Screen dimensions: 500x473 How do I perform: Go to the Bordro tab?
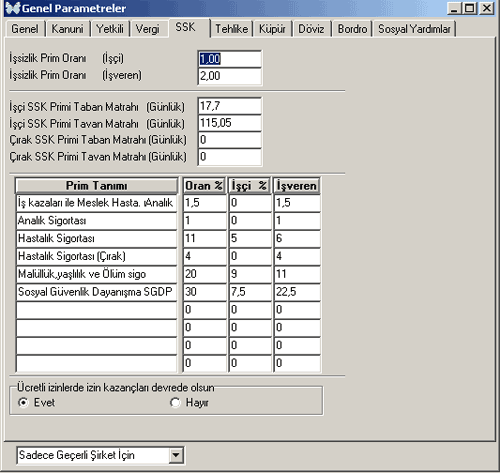point(352,29)
